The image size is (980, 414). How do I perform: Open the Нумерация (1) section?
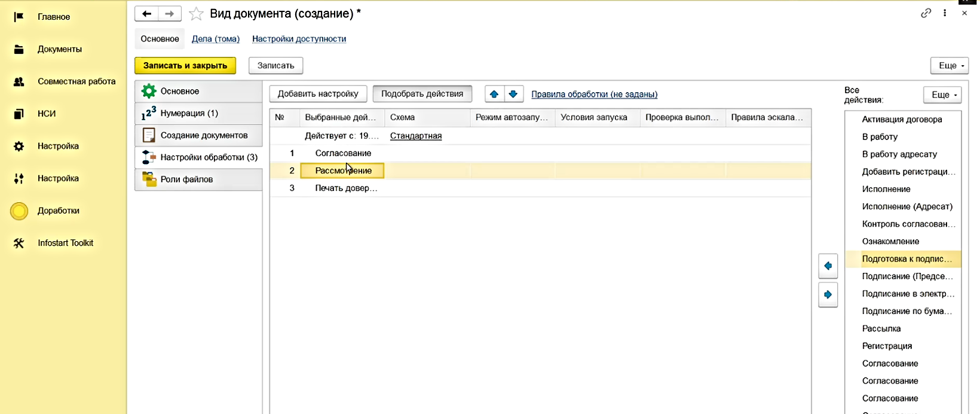[189, 113]
